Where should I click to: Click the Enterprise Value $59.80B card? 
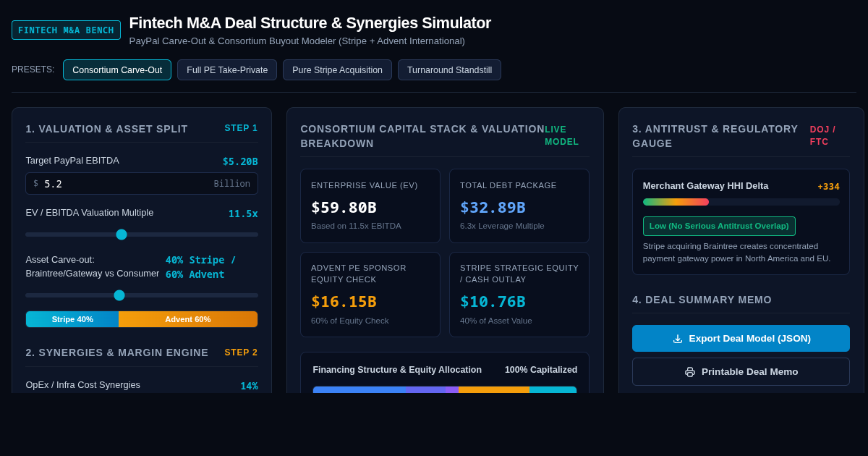point(370,206)
